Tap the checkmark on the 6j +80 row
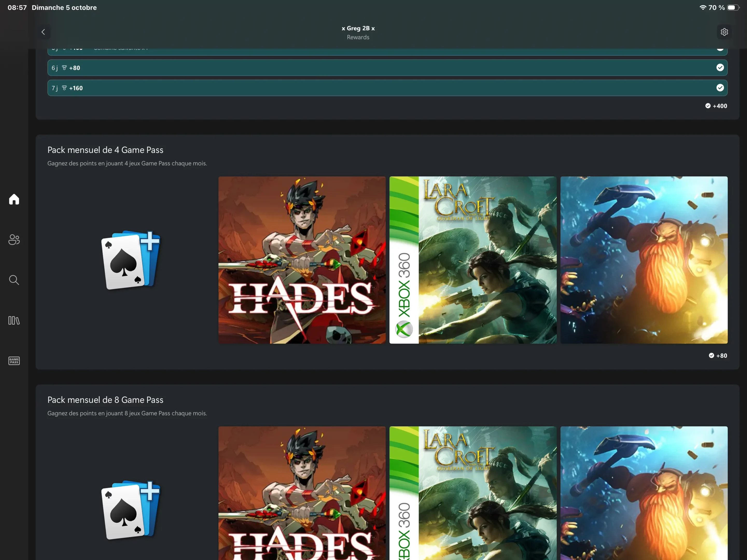Screen dimensions: 747x560 tap(720, 68)
